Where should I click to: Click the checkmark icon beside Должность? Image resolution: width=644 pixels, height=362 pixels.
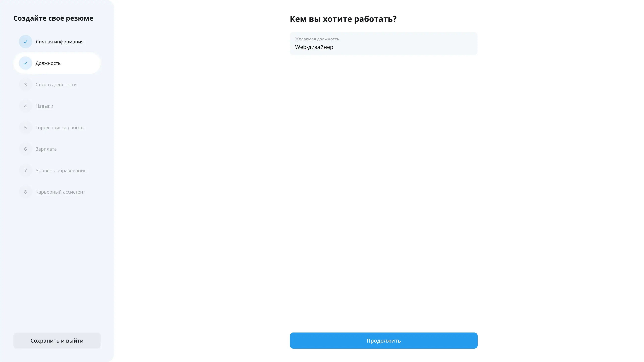coord(25,63)
